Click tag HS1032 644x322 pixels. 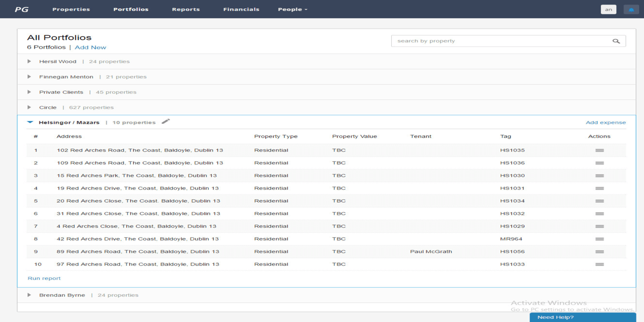click(513, 214)
